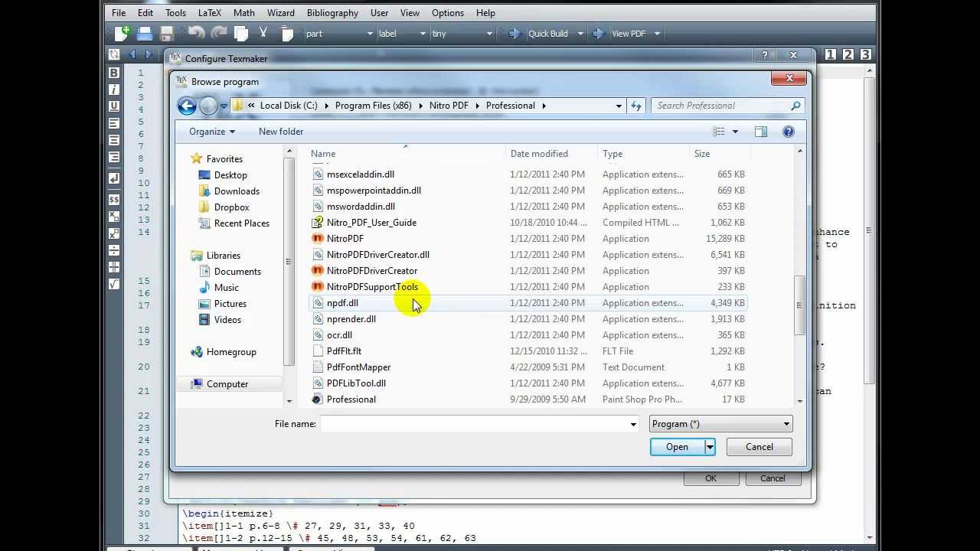Apply Underline from Texmaker's left toolbar

point(114,106)
